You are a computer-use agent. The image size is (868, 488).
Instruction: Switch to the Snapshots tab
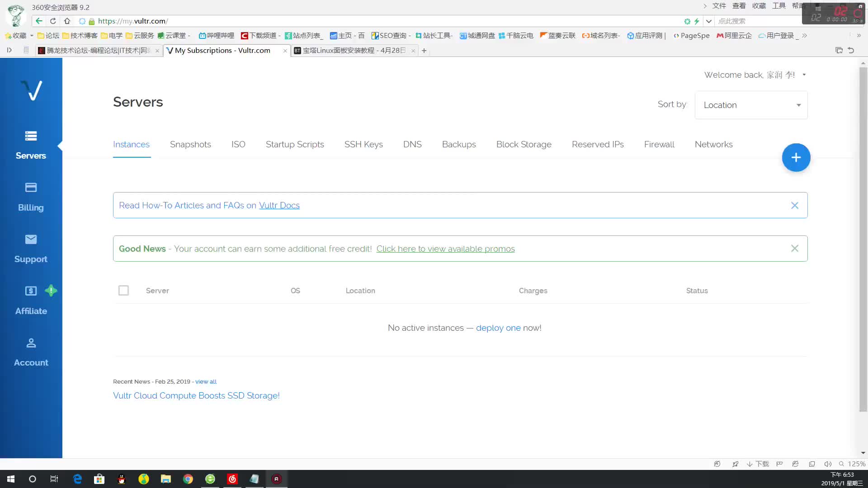point(190,145)
